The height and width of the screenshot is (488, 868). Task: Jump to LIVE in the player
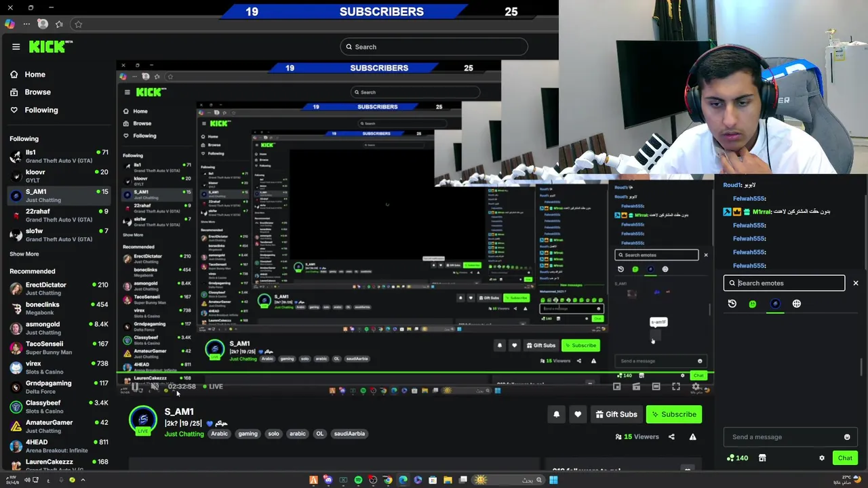(213, 386)
